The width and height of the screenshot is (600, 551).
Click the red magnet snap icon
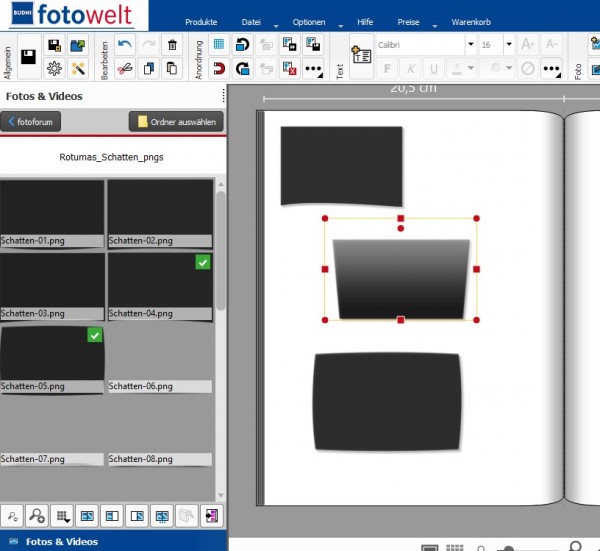point(219,68)
